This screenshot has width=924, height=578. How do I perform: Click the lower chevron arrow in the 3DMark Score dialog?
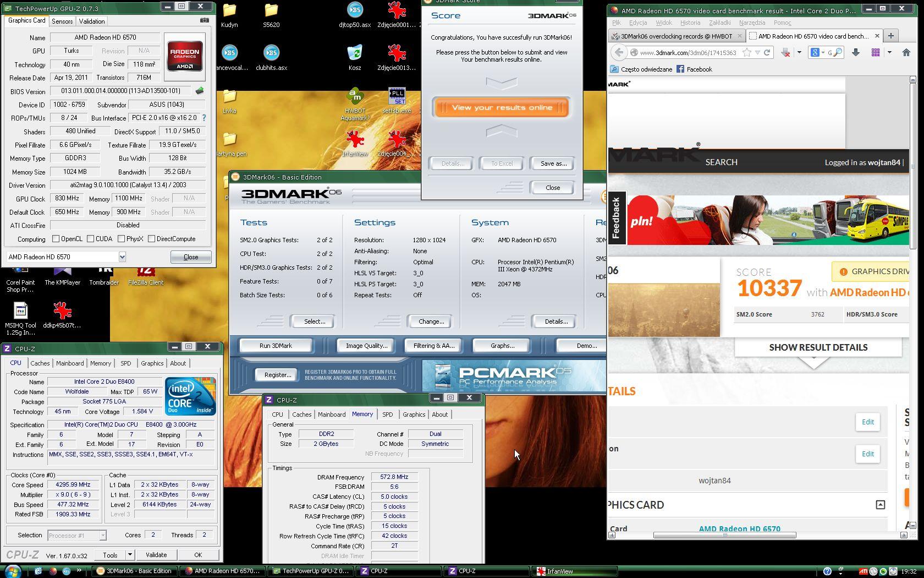pos(502,130)
